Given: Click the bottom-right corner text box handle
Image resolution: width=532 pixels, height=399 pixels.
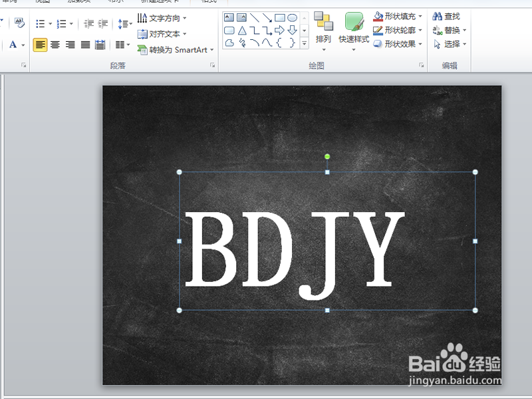Looking at the screenshot, I should (x=475, y=310).
